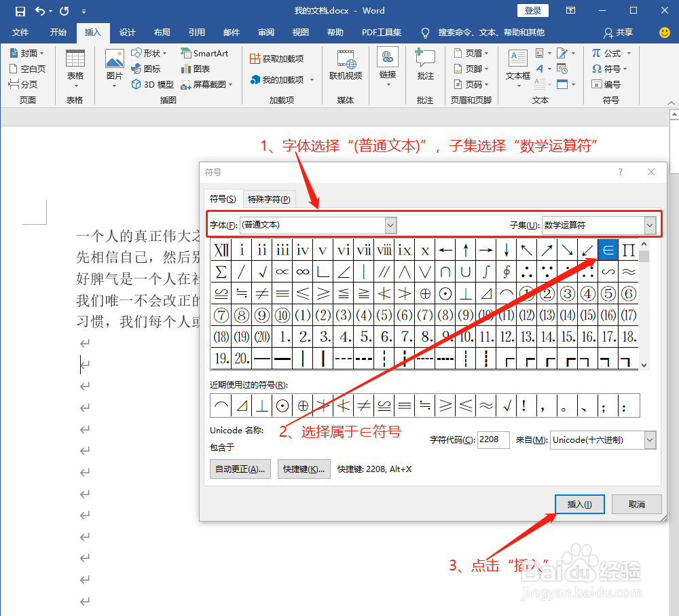
Task: Select the ∈ symbol in grid
Action: 608,250
